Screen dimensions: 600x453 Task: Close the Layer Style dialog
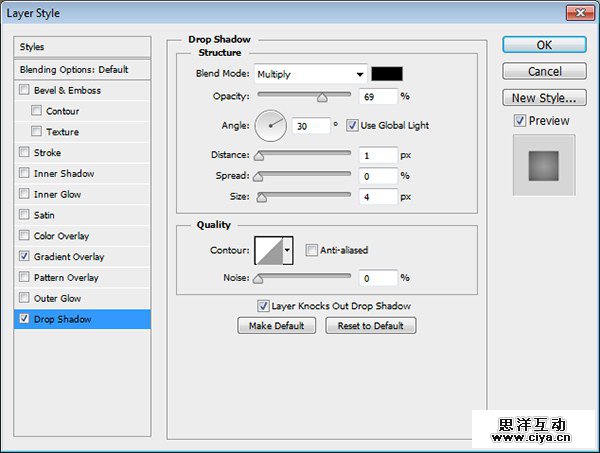pyautogui.click(x=575, y=12)
